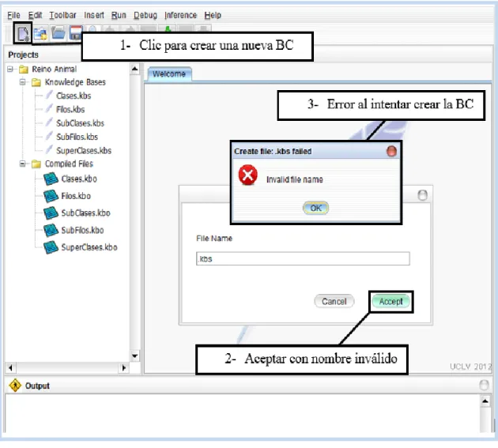Click the Cancel button
498x448 pixels.
click(x=334, y=301)
